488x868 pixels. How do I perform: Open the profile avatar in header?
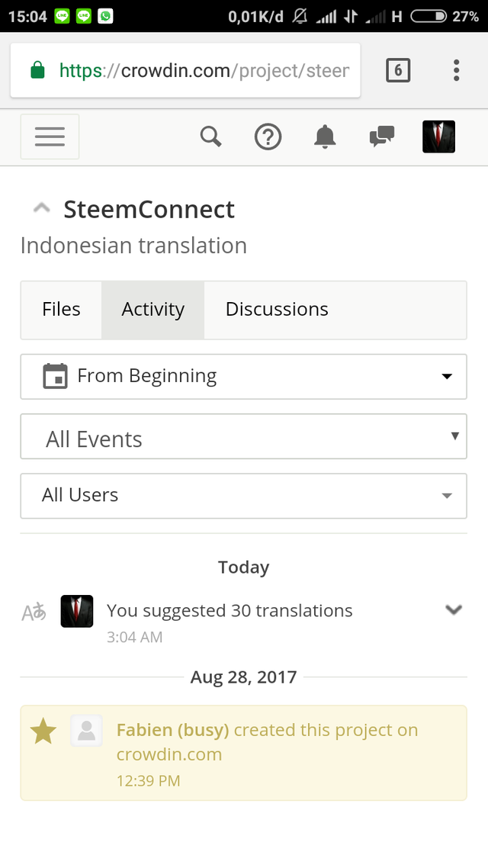pos(438,137)
